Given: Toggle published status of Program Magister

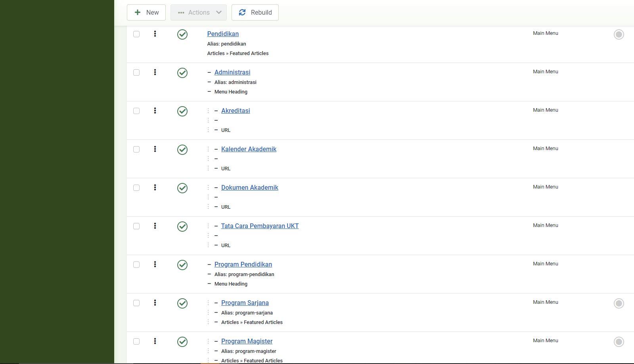Looking at the screenshot, I should [x=182, y=342].
